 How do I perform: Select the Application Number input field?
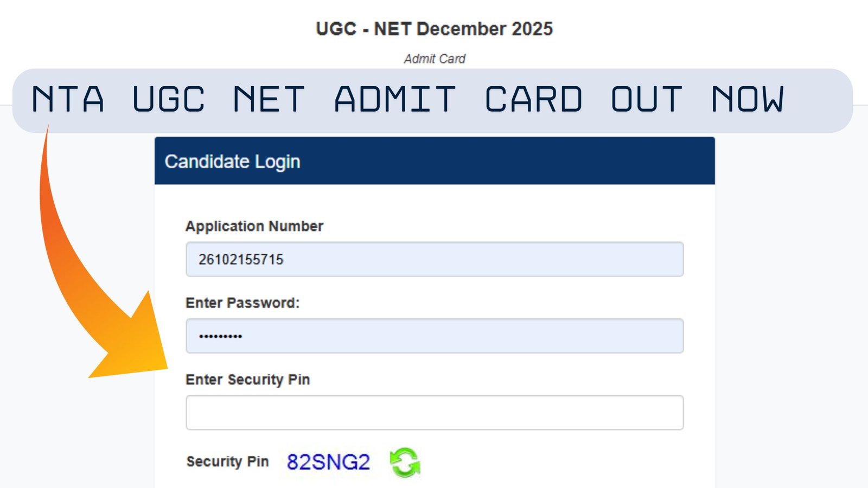coord(434,259)
